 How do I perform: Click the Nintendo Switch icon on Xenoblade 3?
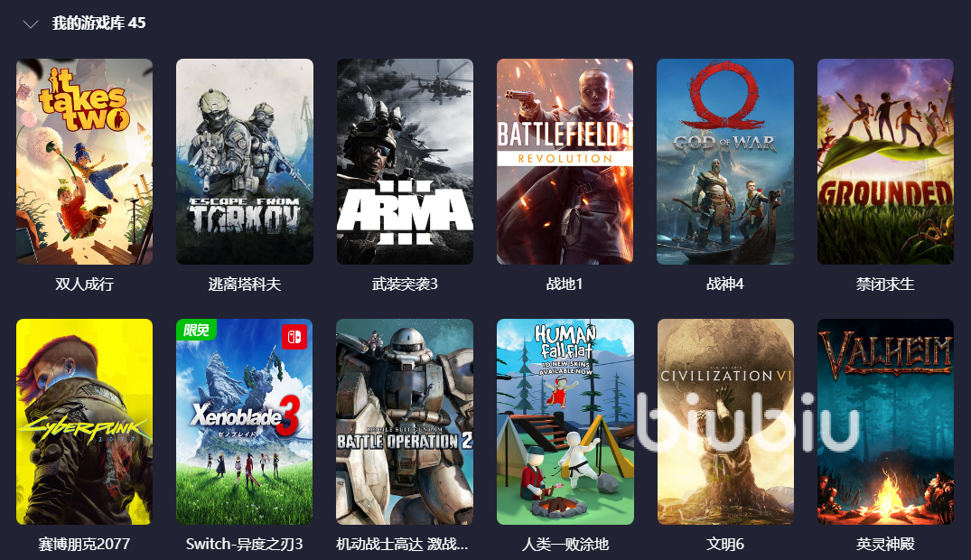(294, 337)
